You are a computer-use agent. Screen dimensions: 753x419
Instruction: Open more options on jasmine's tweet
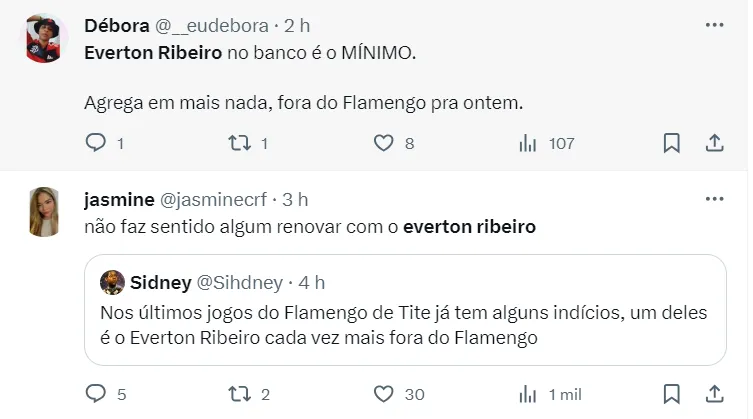pyautogui.click(x=714, y=199)
